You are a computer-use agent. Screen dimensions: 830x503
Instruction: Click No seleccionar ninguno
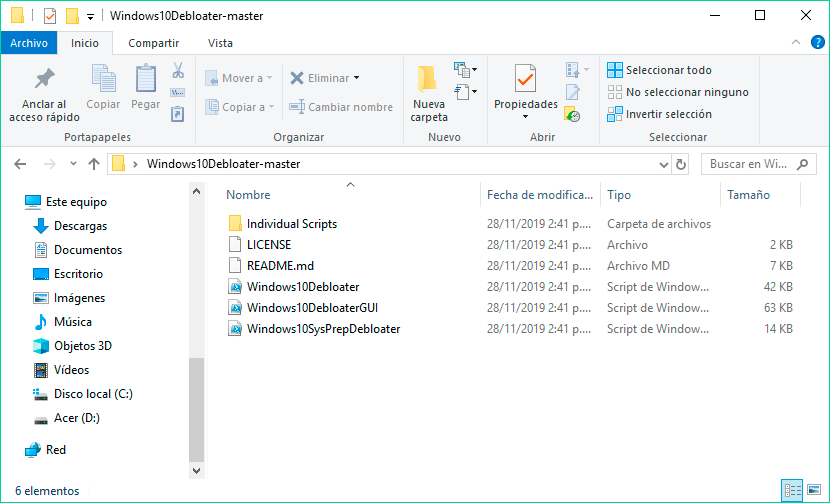[678, 92]
